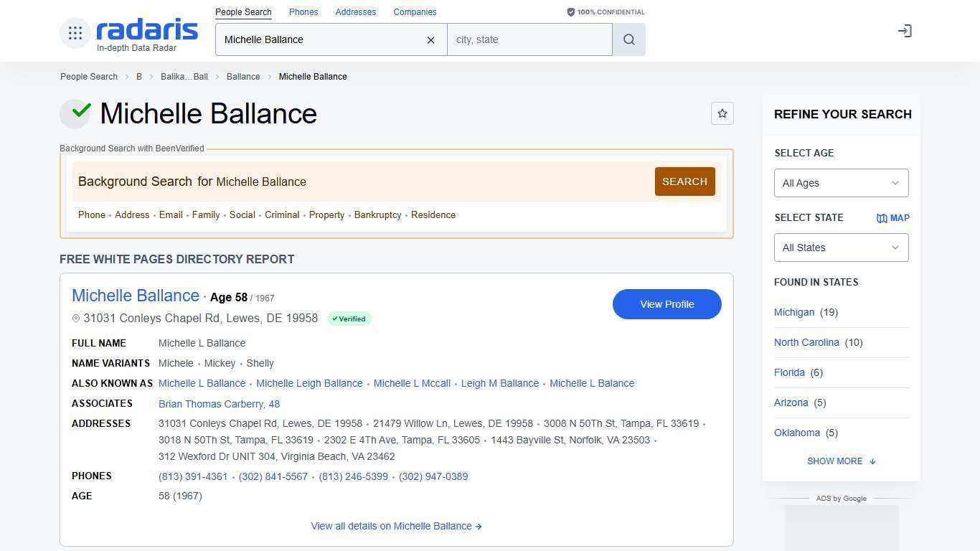Viewport: 980px width, 551px height.
Task: Click the magnifier search icon button
Action: pos(628,40)
